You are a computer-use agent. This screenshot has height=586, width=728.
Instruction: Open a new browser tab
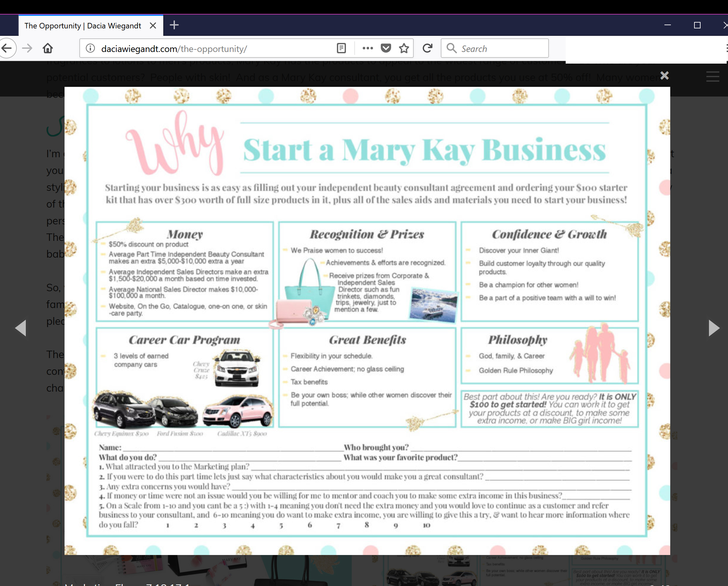(174, 25)
